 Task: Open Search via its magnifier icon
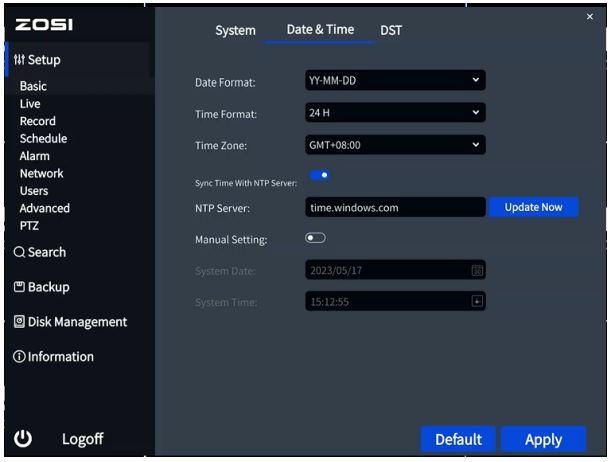[x=19, y=253]
